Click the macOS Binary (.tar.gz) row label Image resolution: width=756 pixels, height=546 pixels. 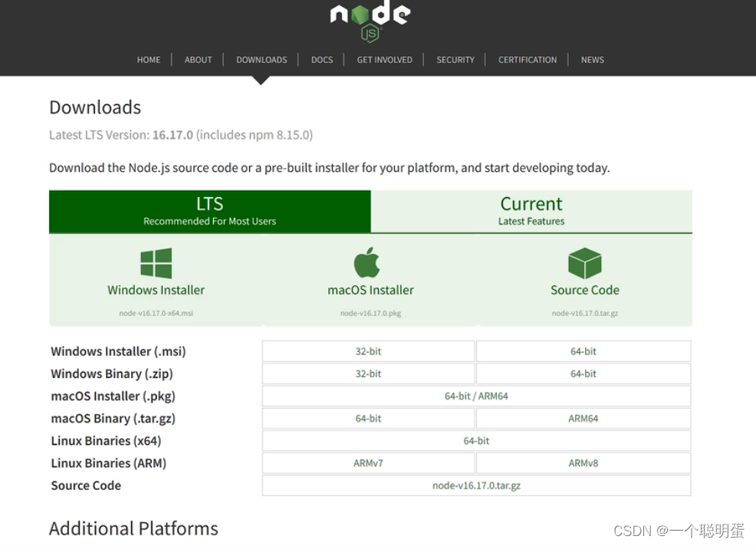[x=113, y=419]
